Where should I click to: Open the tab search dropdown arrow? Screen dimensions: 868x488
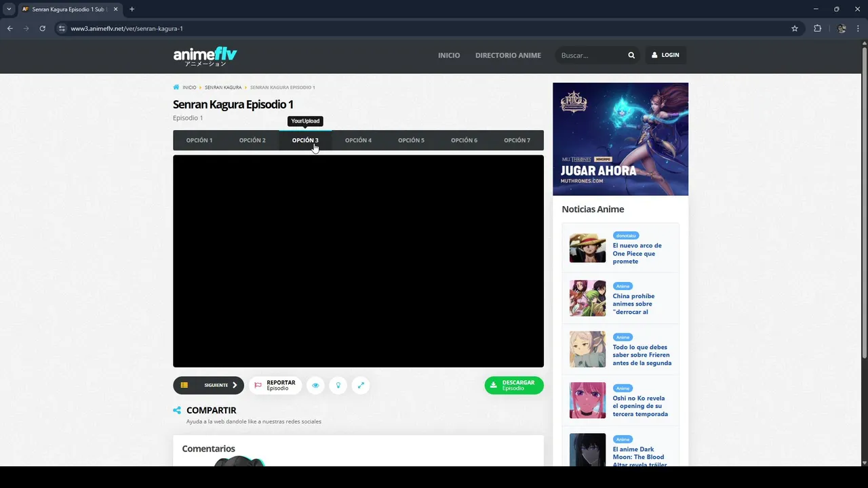click(9, 9)
